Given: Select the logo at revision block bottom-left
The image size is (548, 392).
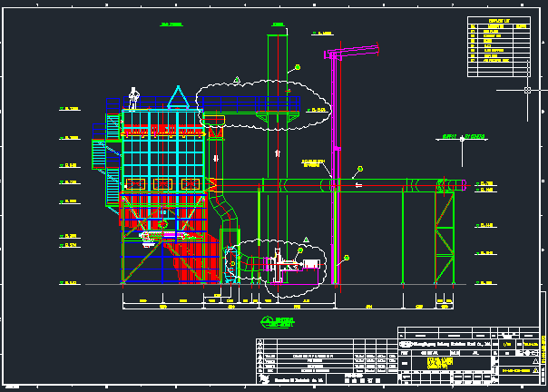Looking at the screenshot, I should 264,379.
